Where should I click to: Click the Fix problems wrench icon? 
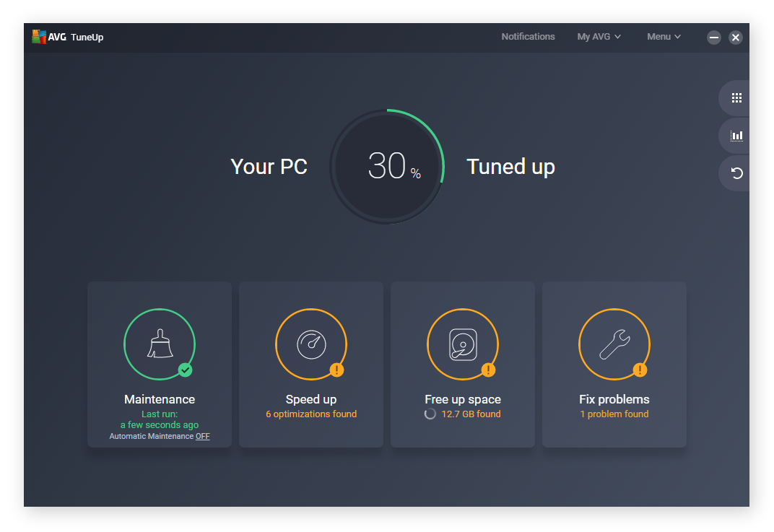coord(614,344)
